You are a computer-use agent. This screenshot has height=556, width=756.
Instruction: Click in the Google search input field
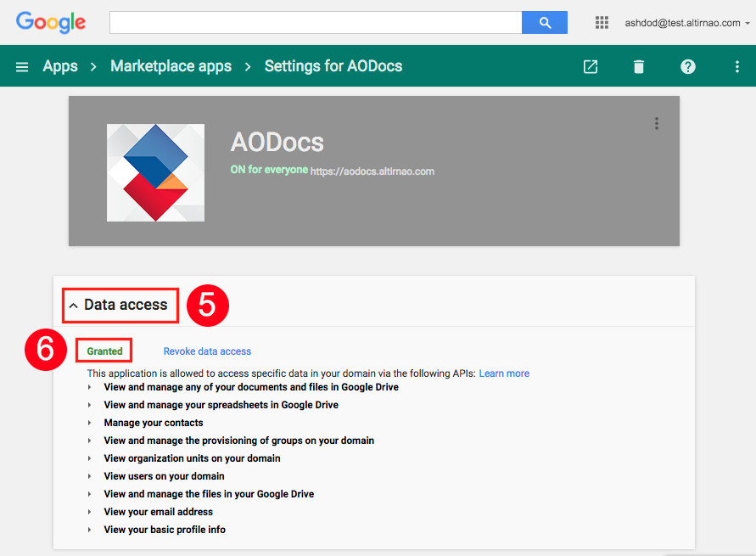[x=316, y=23]
